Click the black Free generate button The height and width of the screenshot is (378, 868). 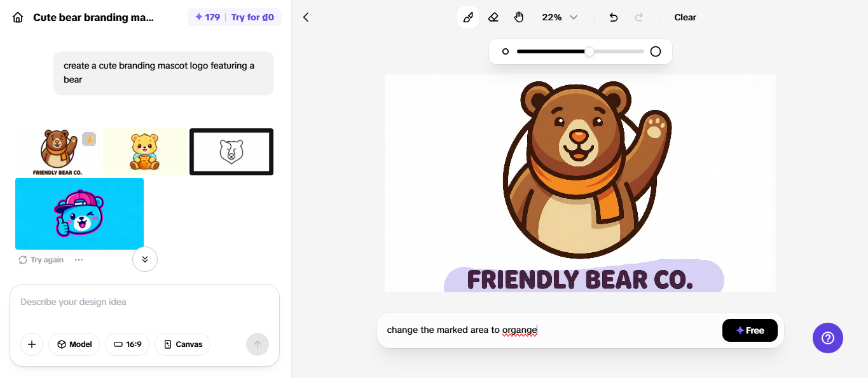coord(750,330)
